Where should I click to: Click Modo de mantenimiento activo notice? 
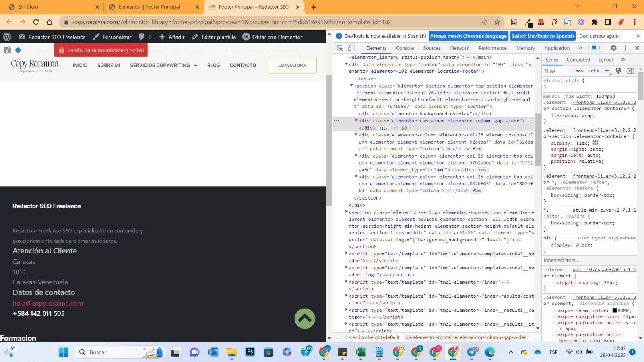(101, 50)
